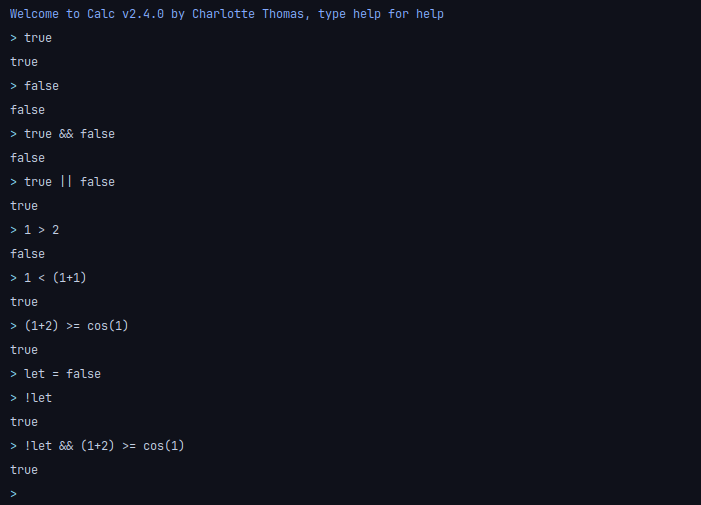Screen dimensions: 701x505
Task: Click the first '> true' command line
Action: click(31, 38)
